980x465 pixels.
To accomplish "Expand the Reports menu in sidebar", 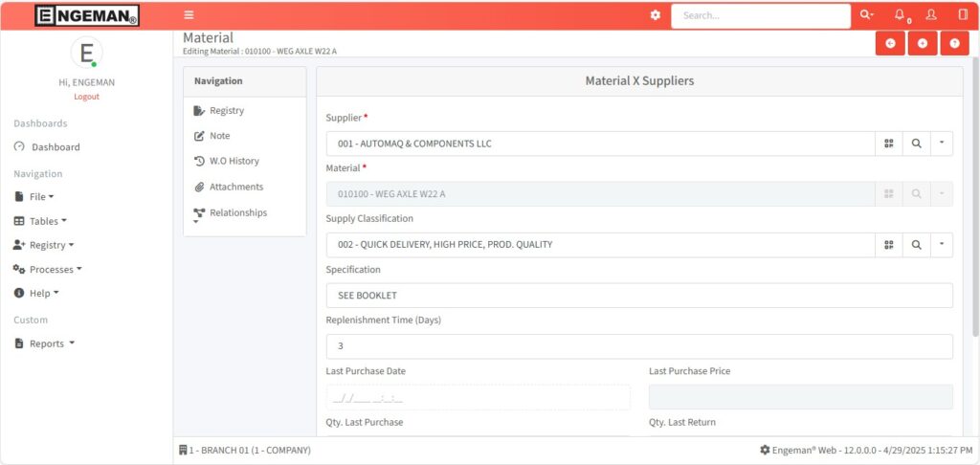I will [x=51, y=343].
